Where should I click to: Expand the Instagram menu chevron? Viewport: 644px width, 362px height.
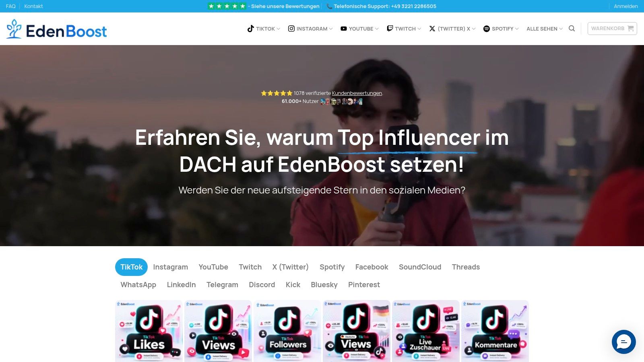point(331,29)
